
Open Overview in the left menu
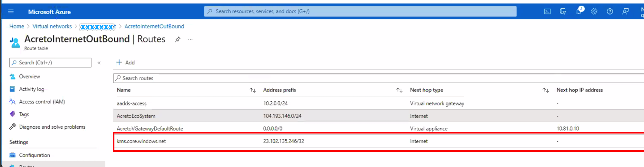click(29, 77)
